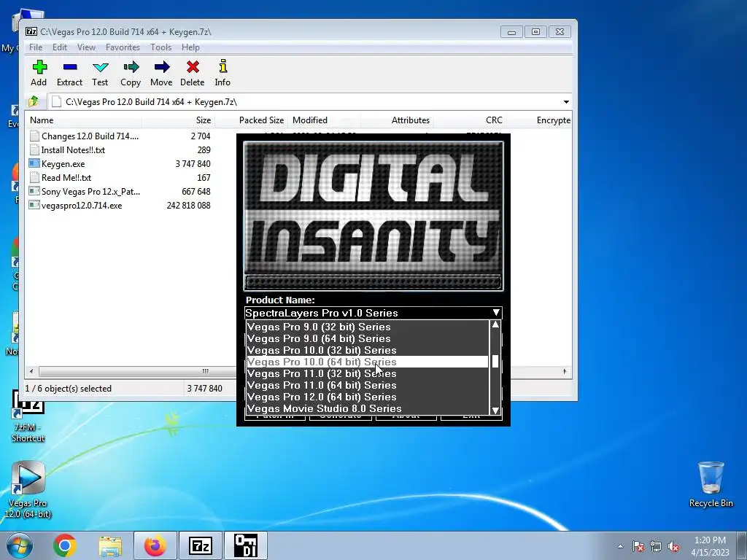Click the muted volume tray icon
The image size is (747, 560).
(673, 546)
